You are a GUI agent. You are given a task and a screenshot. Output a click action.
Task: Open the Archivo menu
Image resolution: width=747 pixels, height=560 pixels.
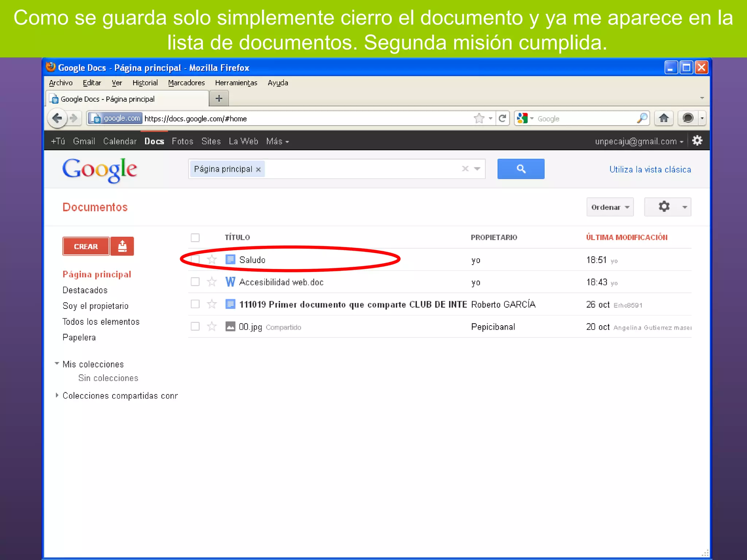61,83
